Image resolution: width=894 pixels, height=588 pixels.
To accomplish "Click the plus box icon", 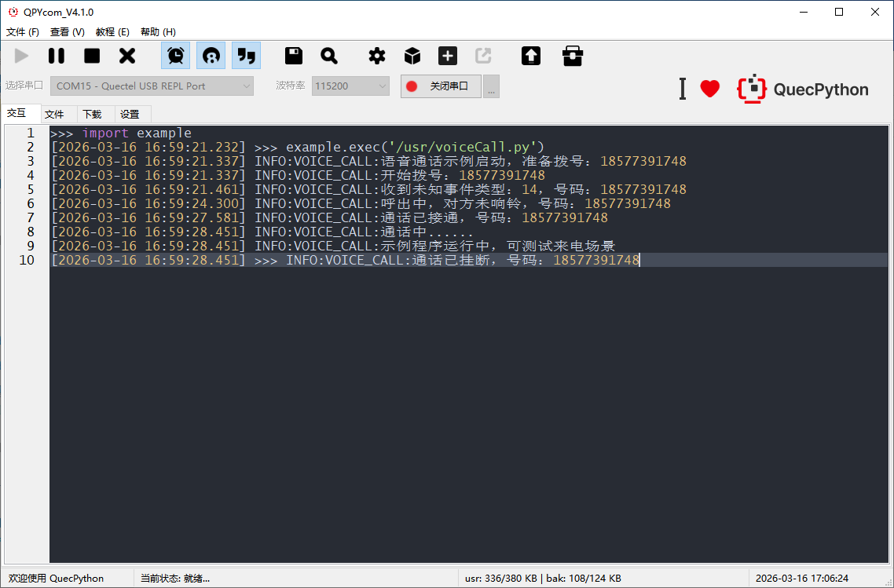I will point(448,56).
